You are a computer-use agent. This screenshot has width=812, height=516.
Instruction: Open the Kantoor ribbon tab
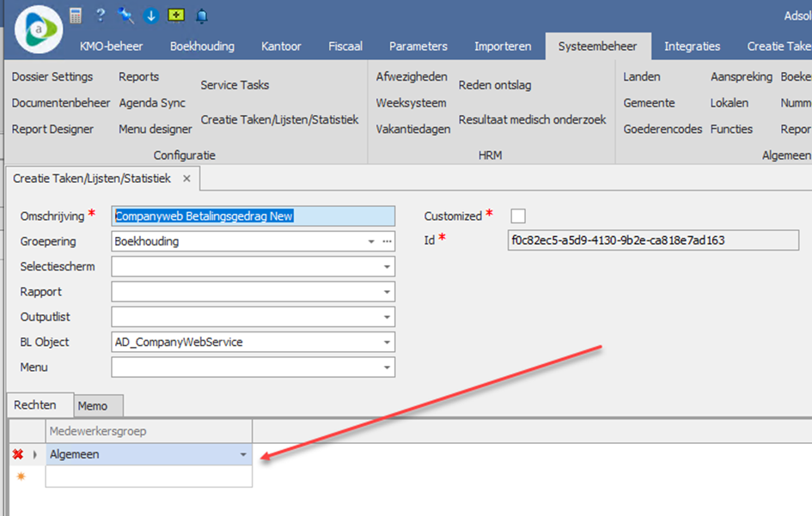click(281, 46)
